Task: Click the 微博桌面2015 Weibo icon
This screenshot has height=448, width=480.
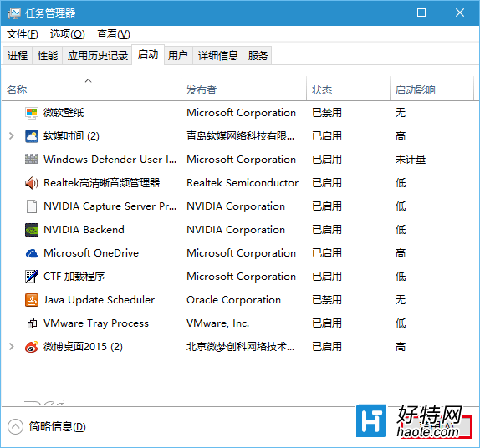Action: coord(32,347)
